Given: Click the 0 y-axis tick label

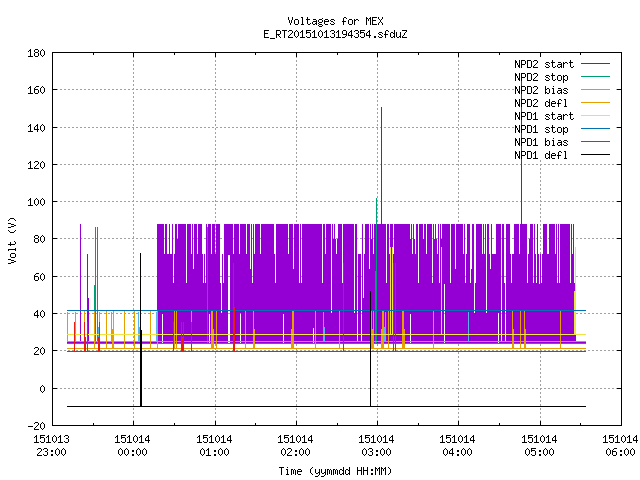Looking at the screenshot, I should 42,389.
